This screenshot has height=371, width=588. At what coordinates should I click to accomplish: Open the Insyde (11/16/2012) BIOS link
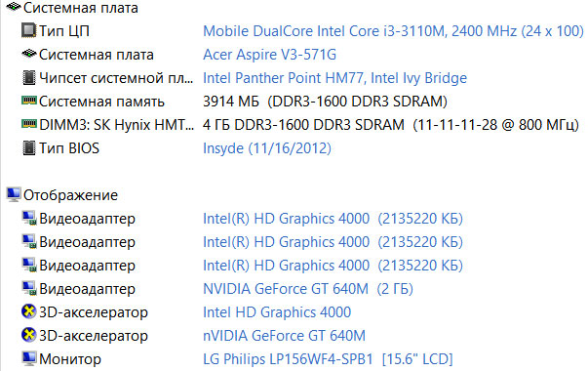(x=267, y=148)
